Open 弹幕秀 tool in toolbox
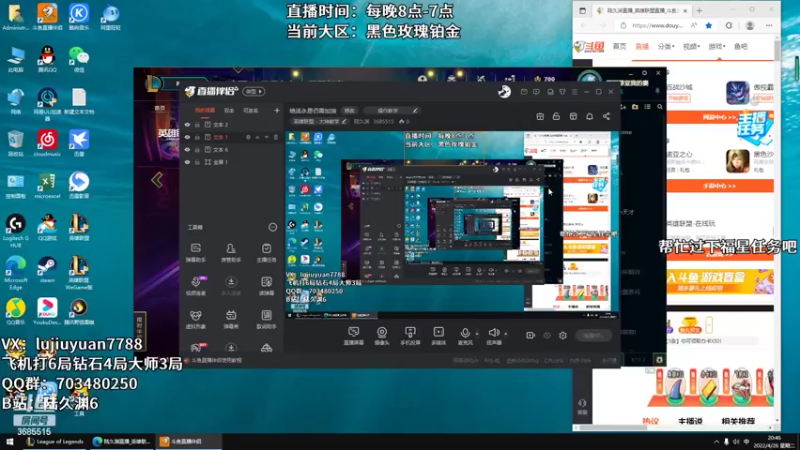The image size is (800, 450). click(x=231, y=319)
